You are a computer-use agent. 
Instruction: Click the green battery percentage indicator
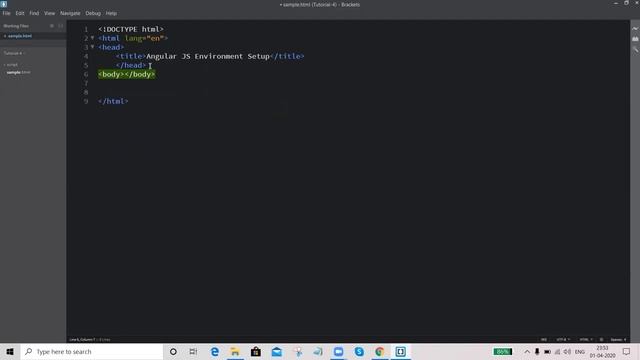pyautogui.click(x=502, y=351)
